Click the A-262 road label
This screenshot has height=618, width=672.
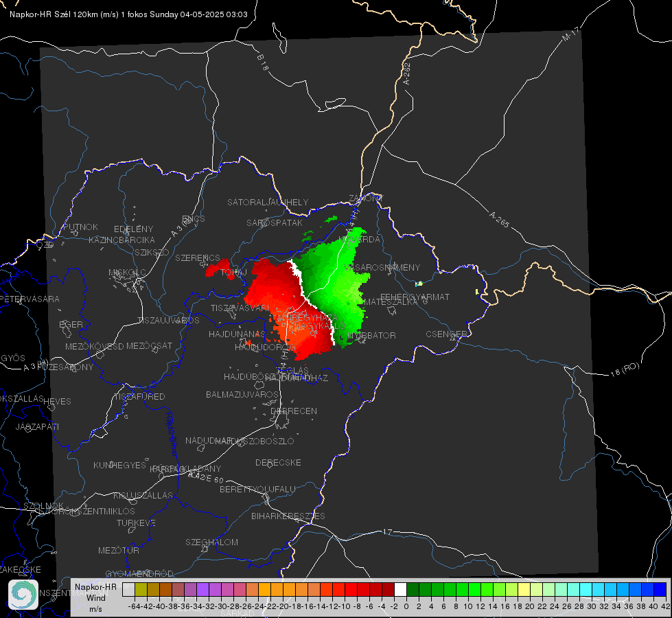pyautogui.click(x=407, y=73)
